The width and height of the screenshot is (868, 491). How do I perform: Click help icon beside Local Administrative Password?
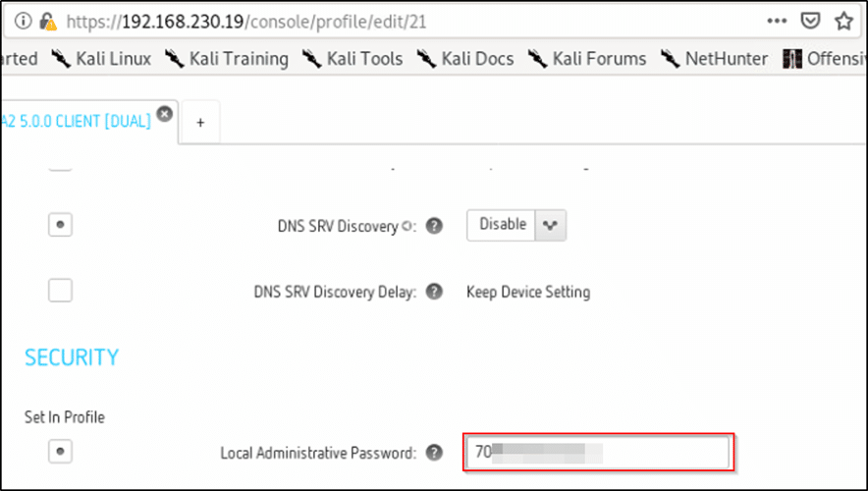point(434,453)
